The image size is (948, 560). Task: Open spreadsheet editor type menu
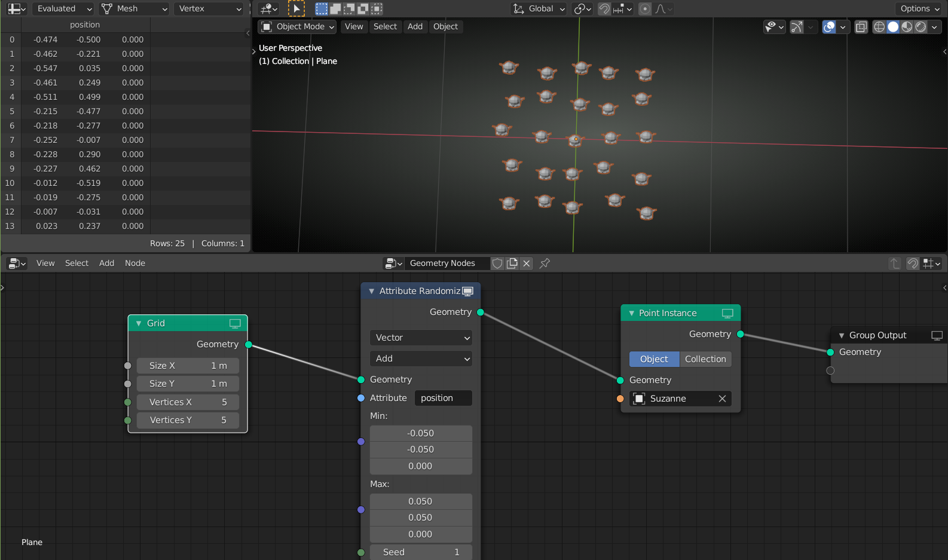pyautogui.click(x=16, y=9)
